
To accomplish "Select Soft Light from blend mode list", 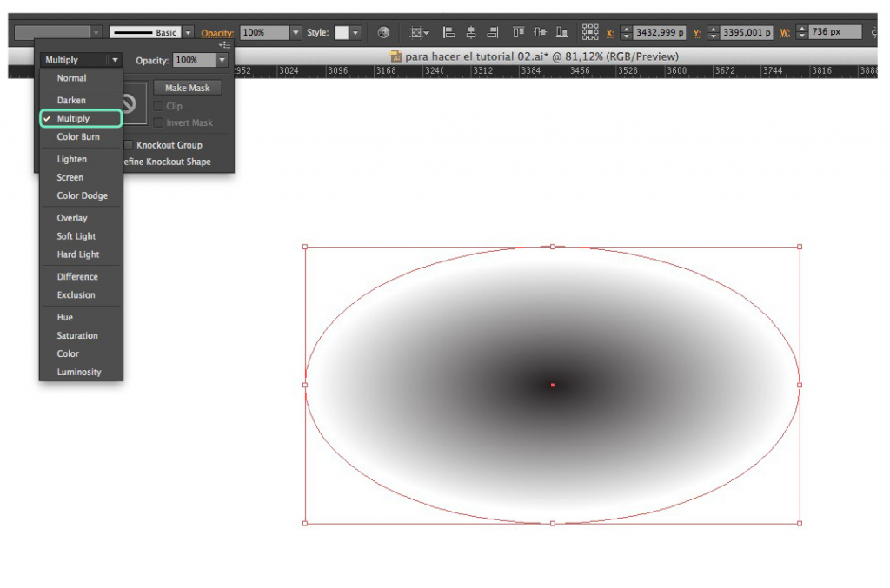I will 76,236.
